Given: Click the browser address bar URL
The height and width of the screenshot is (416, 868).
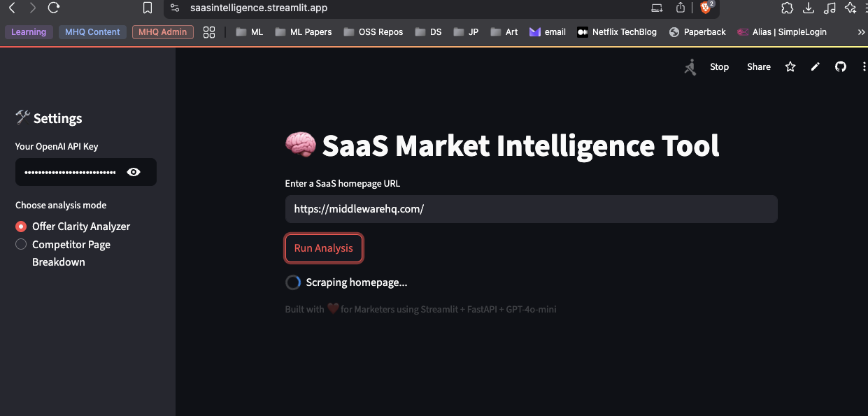Looking at the screenshot, I should 259,8.
